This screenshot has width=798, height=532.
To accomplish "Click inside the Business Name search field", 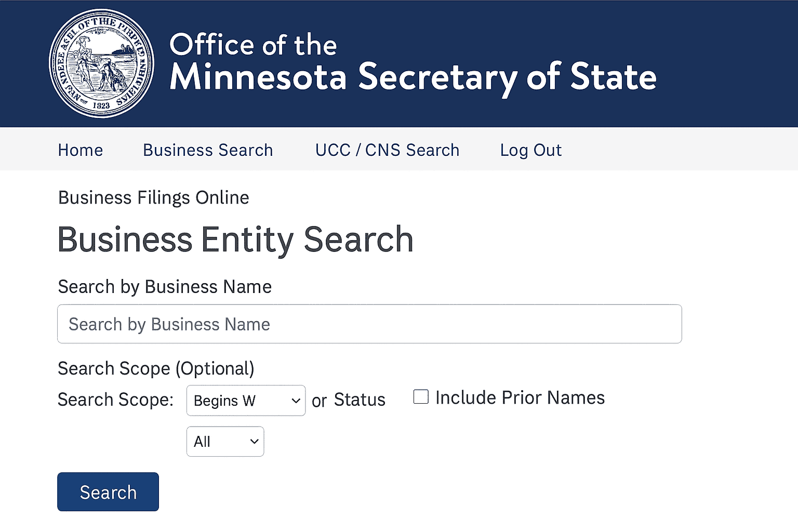I will click(x=369, y=324).
